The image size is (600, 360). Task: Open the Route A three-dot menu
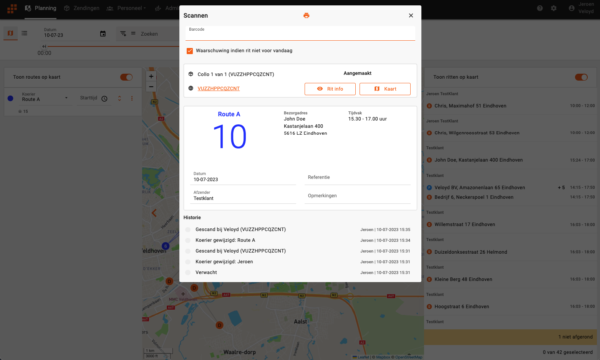132,98
